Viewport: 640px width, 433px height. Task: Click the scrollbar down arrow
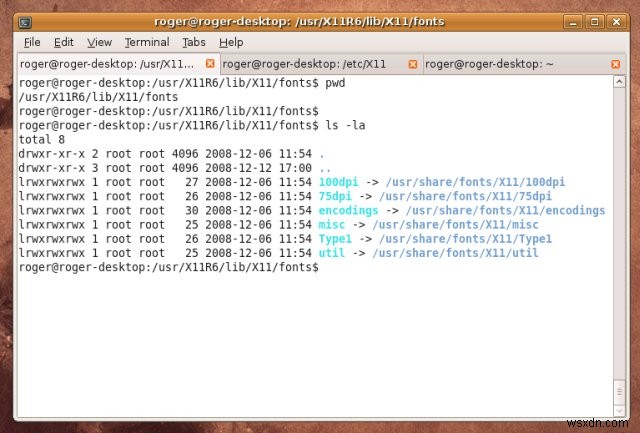[x=619, y=411]
